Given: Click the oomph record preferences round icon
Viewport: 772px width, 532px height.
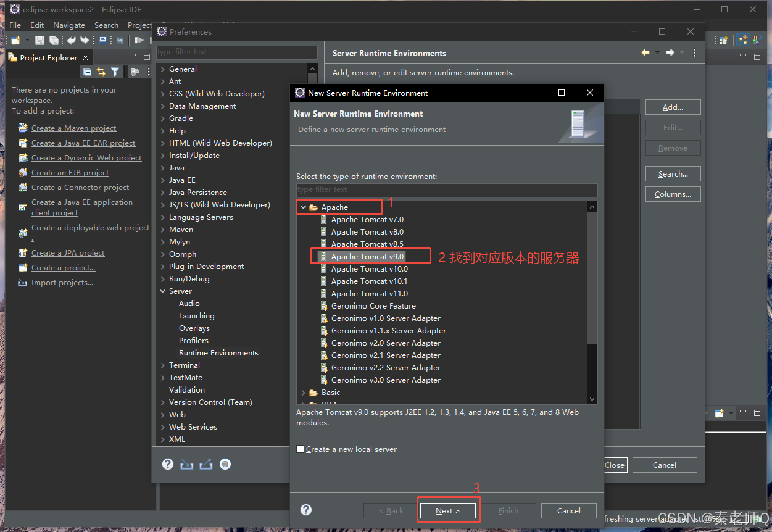Looking at the screenshot, I should (225, 464).
